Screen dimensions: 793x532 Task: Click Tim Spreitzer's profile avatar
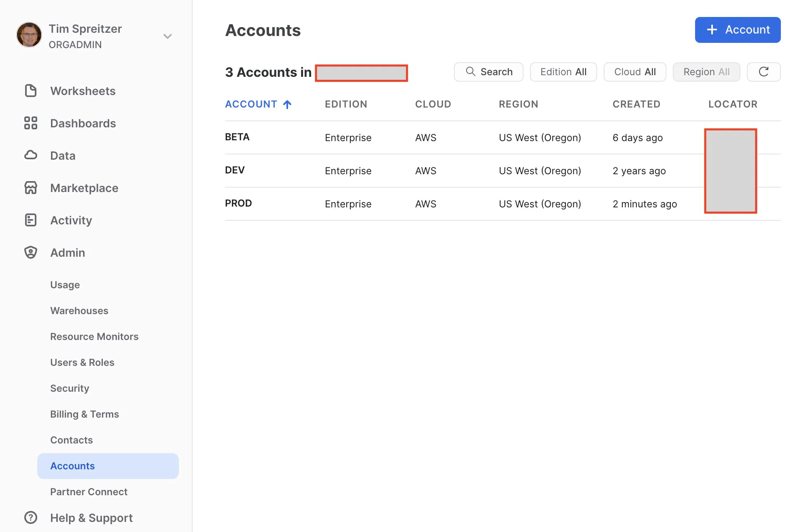pos(29,35)
